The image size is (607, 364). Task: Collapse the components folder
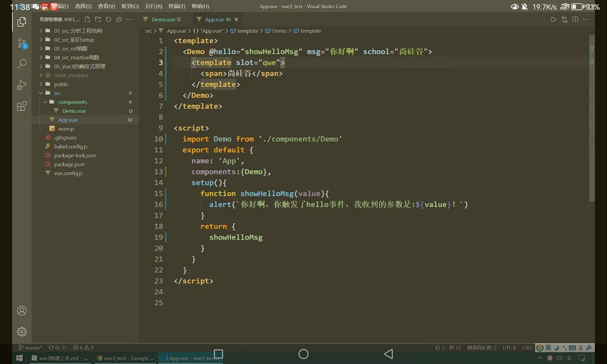click(x=72, y=102)
